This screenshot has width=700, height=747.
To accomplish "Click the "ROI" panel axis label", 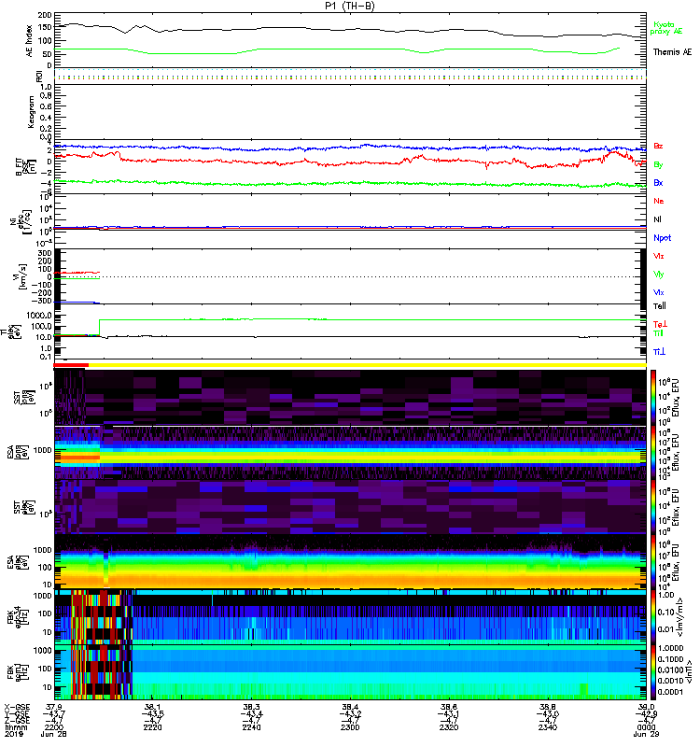I will 39,77.
